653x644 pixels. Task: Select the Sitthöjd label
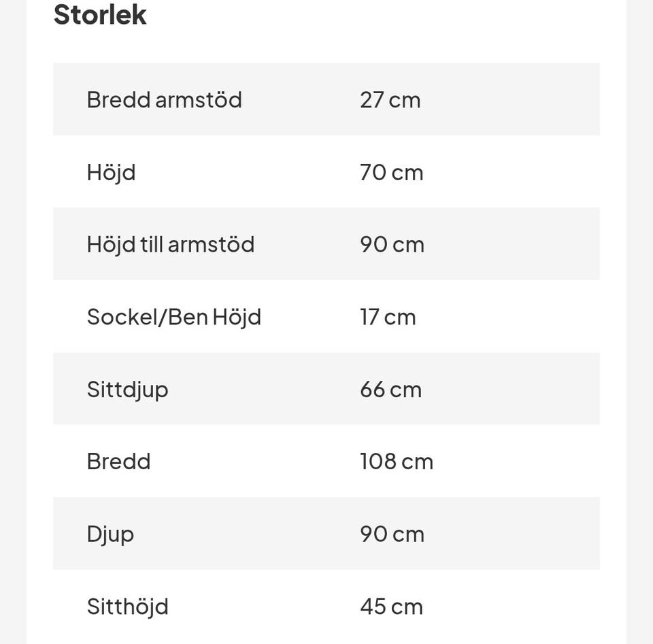pyautogui.click(x=127, y=607)
